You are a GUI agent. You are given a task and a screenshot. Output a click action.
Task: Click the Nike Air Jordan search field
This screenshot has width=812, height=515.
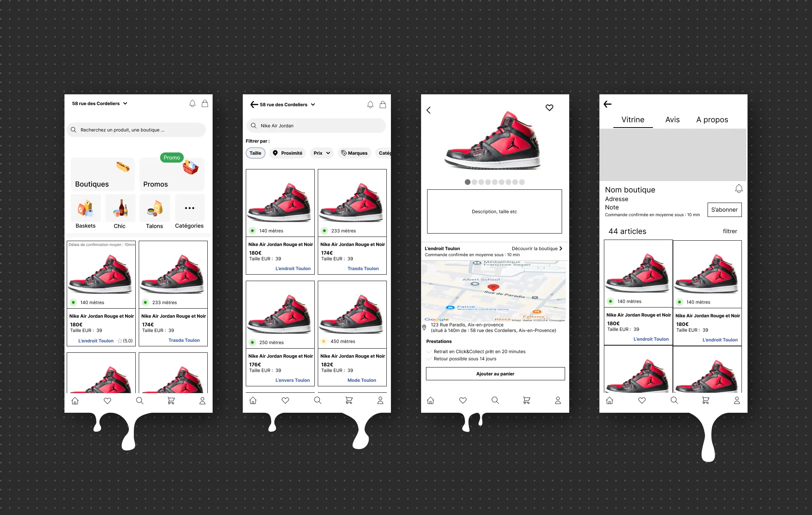click(x=316, y=126)
